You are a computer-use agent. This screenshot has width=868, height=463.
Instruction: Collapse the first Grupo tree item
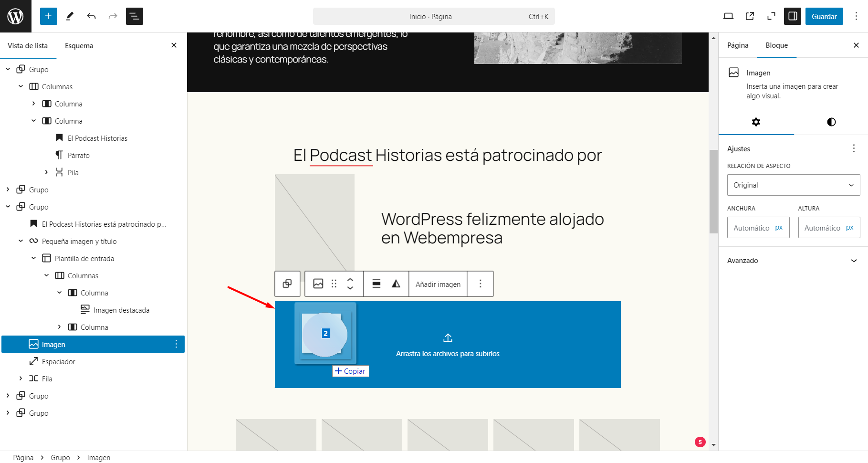[8, 69]
